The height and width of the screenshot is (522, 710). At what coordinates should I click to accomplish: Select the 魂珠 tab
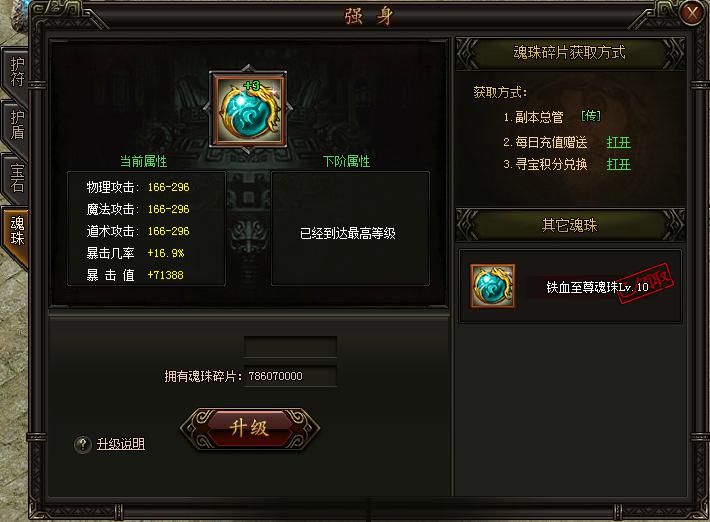(x=17, y=231)
